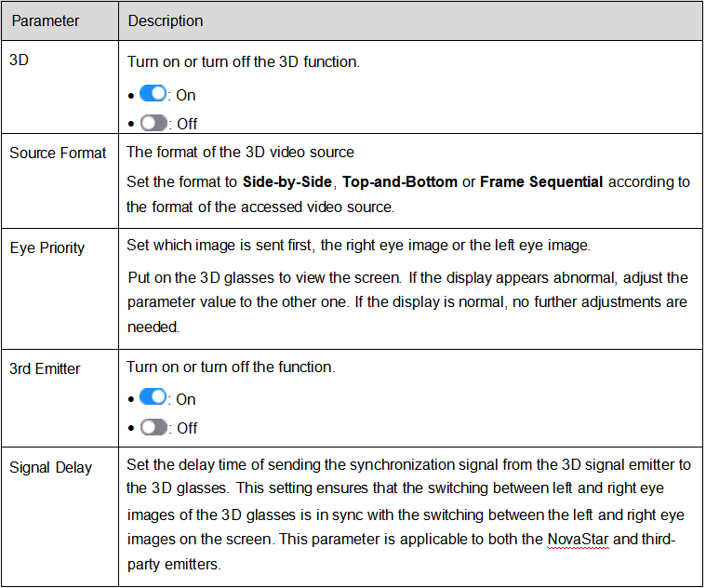This screenshot has height=588, width=706.
Task: Click the blue On toggle in 3rd Emitter row
Action: [153, 397]
